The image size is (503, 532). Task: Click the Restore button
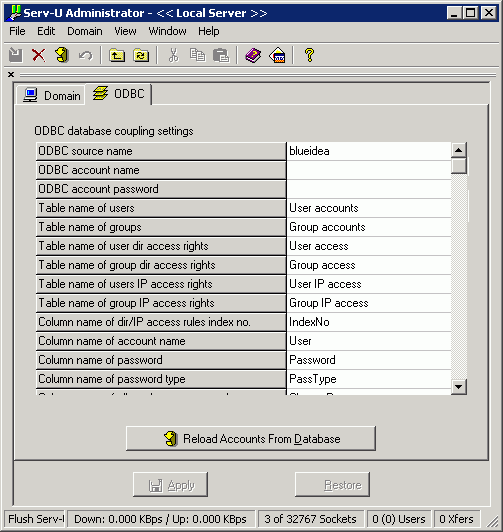(x=332, y=485)
